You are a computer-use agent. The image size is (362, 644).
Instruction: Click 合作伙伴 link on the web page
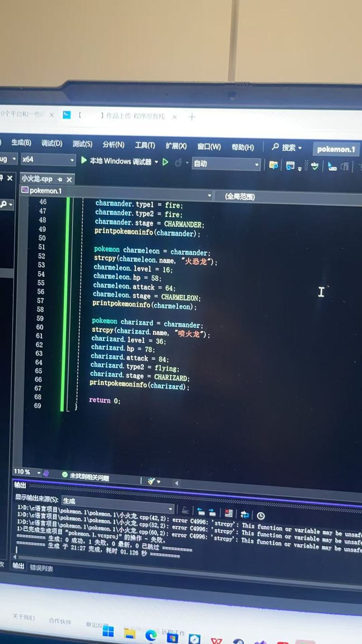(60, 621)
